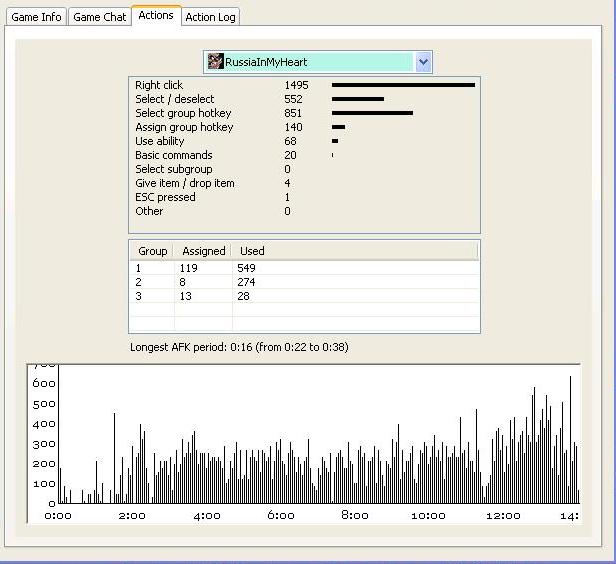
Task: Click the 300 label on APM axis
Action: click(44, 444)
